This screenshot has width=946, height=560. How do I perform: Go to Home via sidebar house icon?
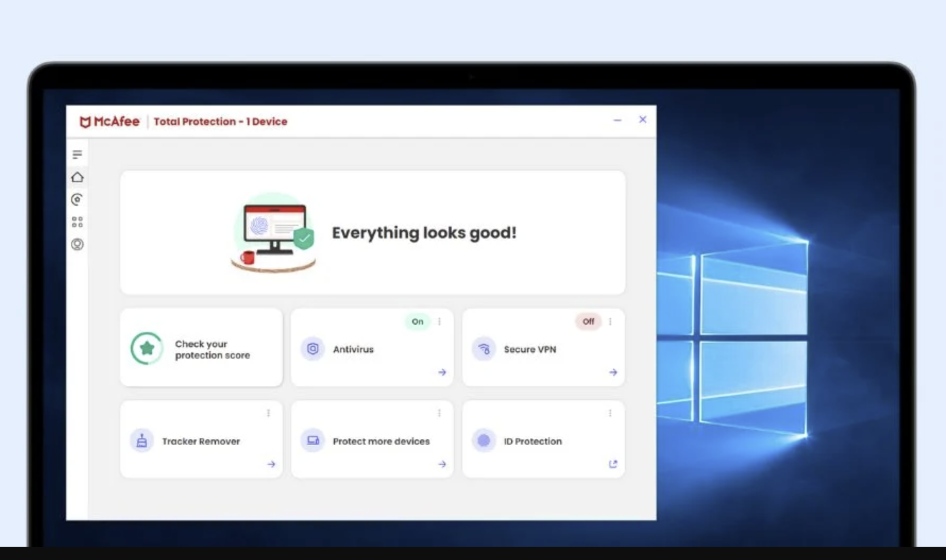77,177
